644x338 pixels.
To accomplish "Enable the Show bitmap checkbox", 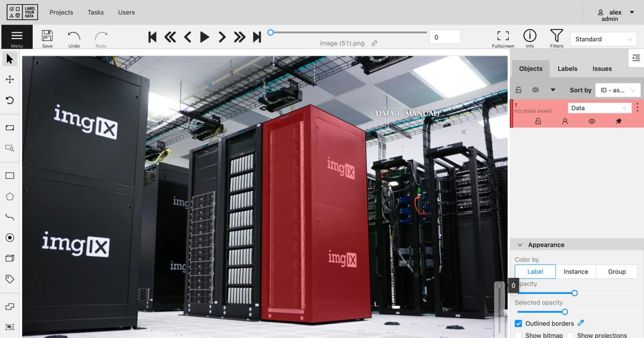I will coord(518,335).
